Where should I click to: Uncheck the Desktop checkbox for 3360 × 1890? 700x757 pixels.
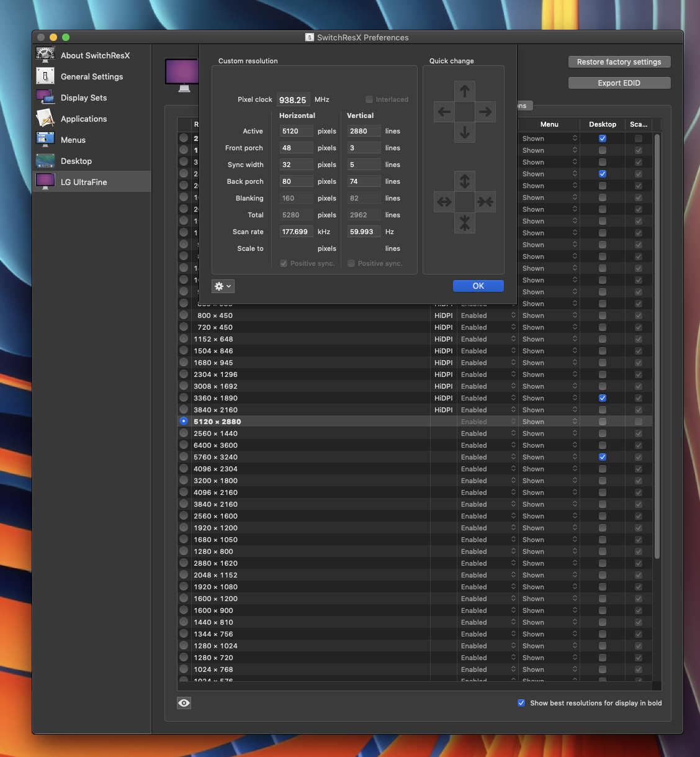[603, 398]
